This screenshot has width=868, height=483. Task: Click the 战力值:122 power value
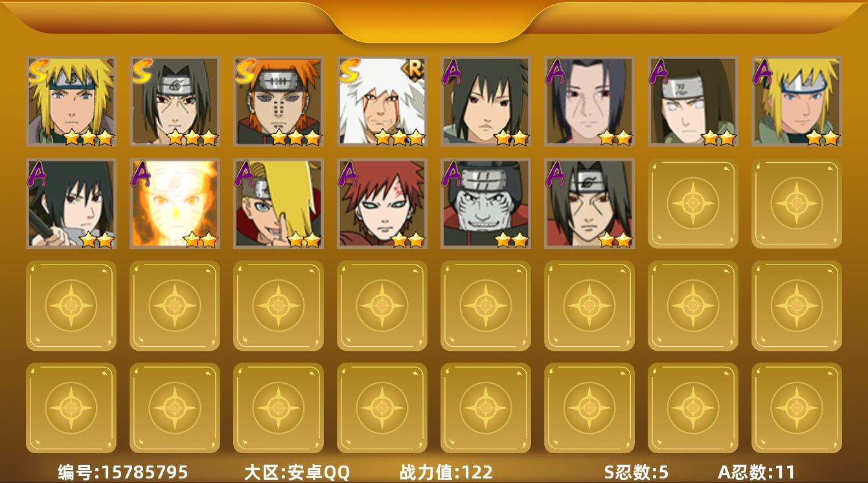coord(446,472)
